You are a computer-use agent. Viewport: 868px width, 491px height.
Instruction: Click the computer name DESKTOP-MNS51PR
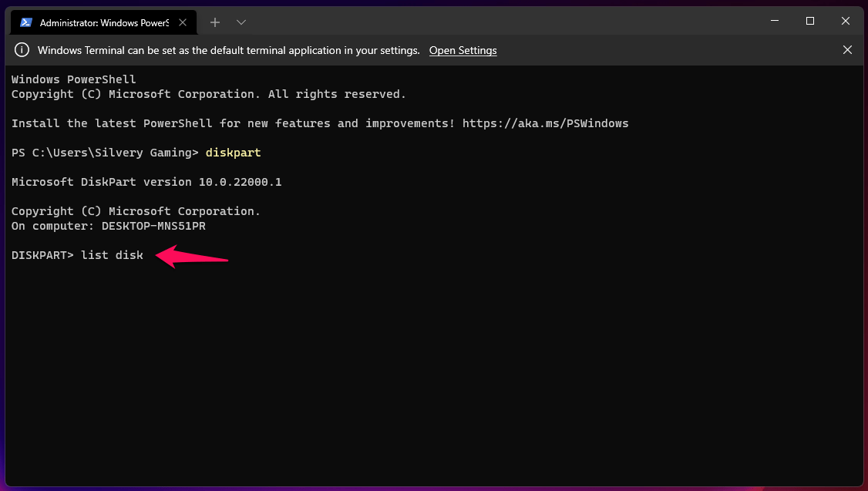tap(153, 226)
